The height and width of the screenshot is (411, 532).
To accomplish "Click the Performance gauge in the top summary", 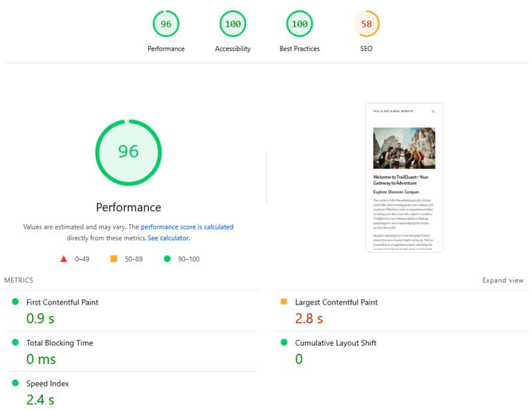I will point(166,23).
